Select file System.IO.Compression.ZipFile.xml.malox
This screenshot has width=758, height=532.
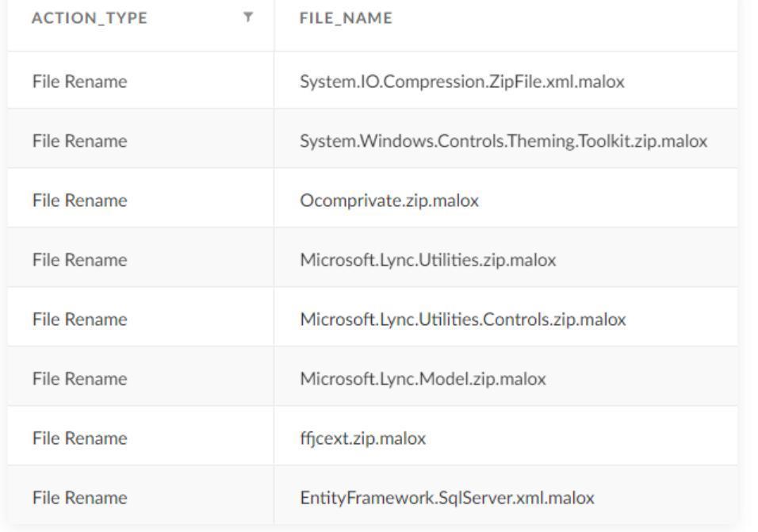(x=462, y=81)
